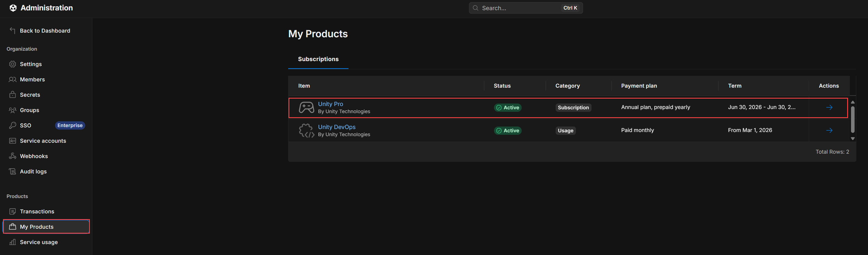Click the Active check icon for Unity Pro
868x255 pixels.
[x=499, y=108]
